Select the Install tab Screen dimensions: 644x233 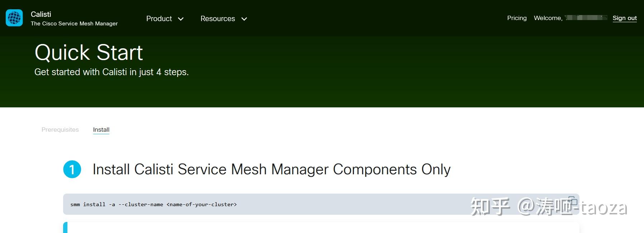click(101, 130)
